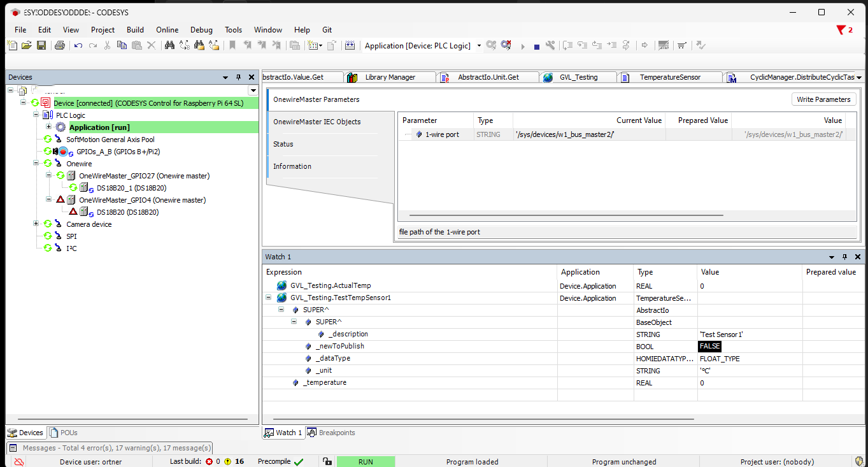Click the Write Parameters button
The image size is (868, 467).
pyautogui.click(x=823, y=99)
